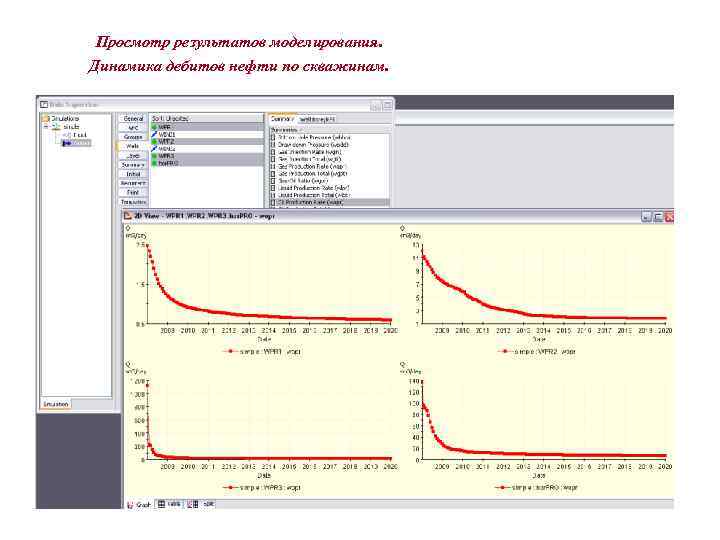The height and width of the screenshot is (540, 720).
Task: Open the Summary section button
Action: coord(133,165)
